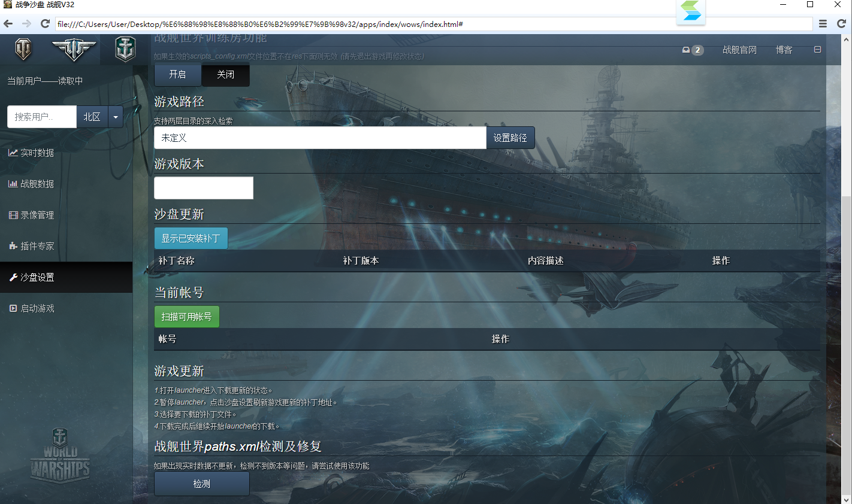Click 显示已安装补丁 button
Viewport: 852px width, 504px height.
[x=191, y=238]
